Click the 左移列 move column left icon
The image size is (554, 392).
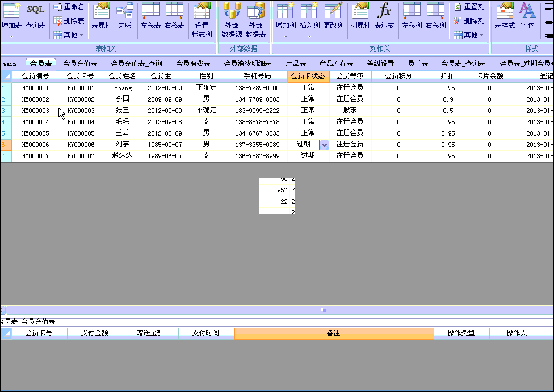point(412,16)
